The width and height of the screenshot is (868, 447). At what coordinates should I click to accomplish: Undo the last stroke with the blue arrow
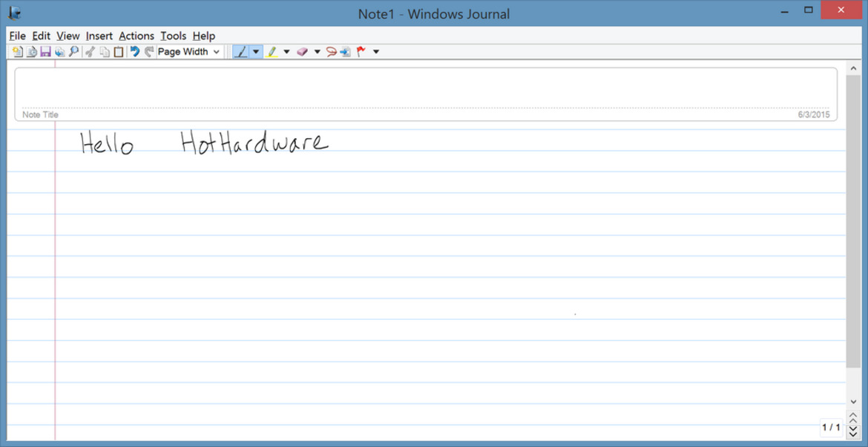coord(134,52)
